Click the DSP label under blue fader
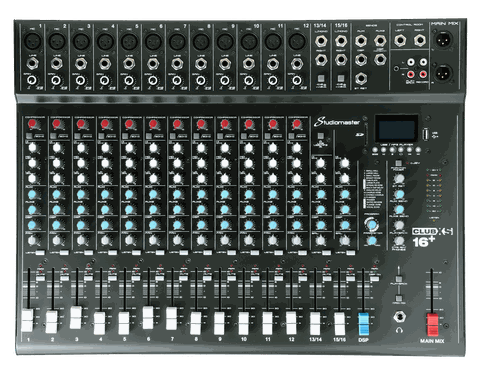The image size is (480, 374). (x=363, y=340)
